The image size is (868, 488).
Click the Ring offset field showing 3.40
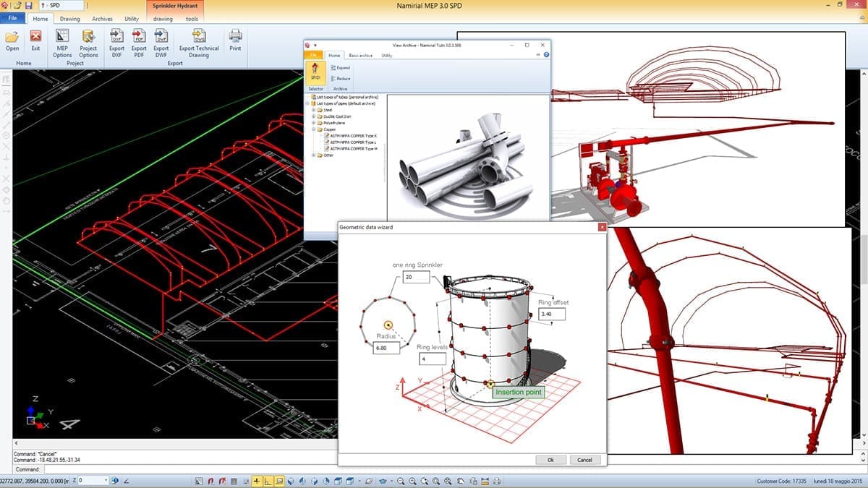[x=552, y=314]
